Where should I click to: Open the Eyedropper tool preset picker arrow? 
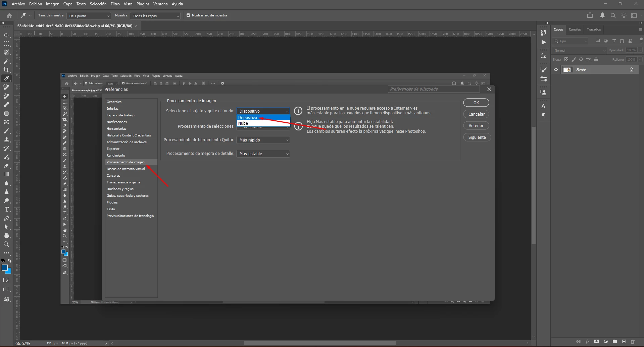point(30,15)
